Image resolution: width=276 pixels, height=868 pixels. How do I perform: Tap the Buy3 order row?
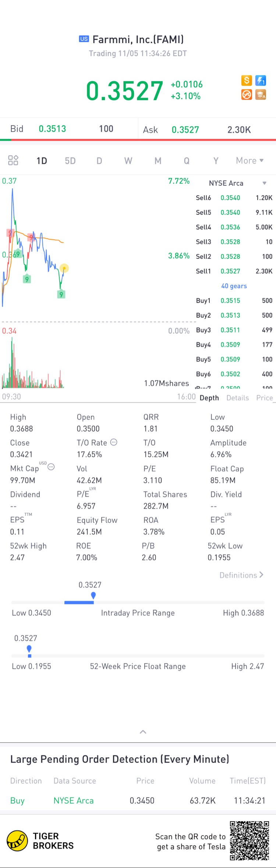coord(234,330)
